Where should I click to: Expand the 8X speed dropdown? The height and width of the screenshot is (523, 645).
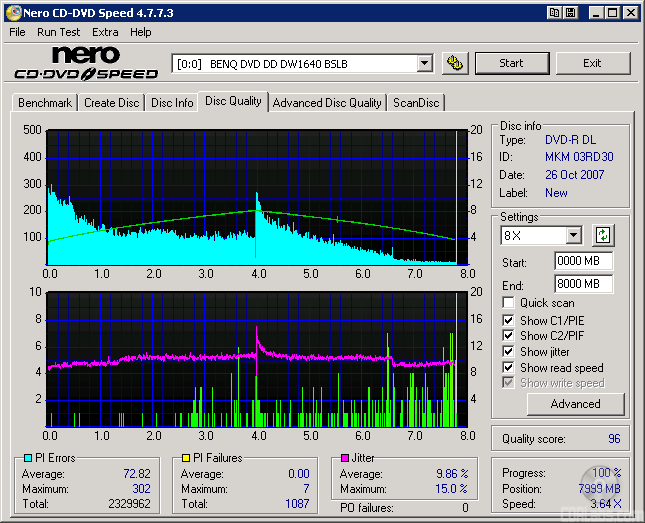[573, 236]
